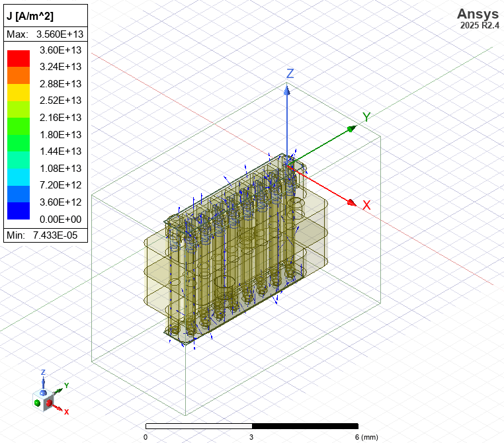Click the orange color band in legend
This screenshot has width=504, height=443.
19,75
